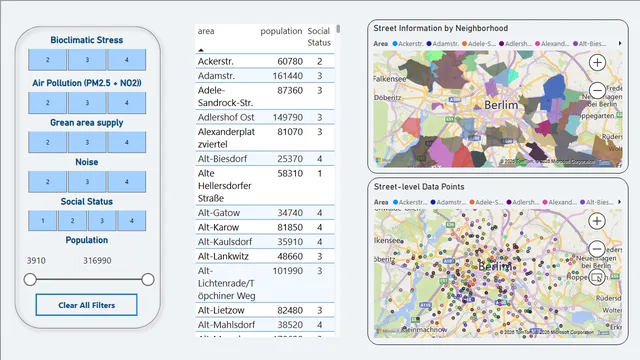This screenshot has height=360, width=640.
Task: Select Bioclimatic Stress value 2
Action: click(x=47, y=60)
